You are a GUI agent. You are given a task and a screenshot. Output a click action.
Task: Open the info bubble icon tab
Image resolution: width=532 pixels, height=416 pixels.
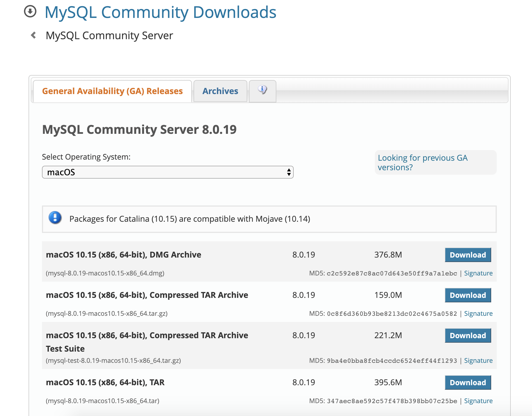[262, 91]
